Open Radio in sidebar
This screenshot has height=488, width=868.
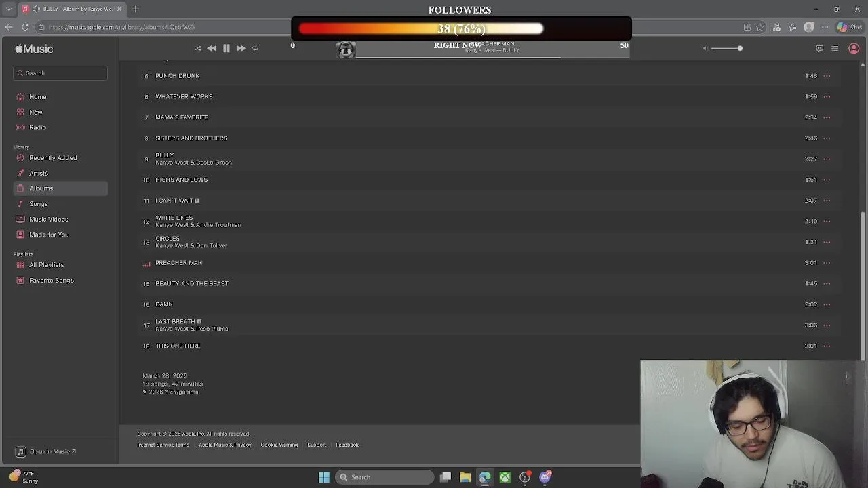coord(38,127)
